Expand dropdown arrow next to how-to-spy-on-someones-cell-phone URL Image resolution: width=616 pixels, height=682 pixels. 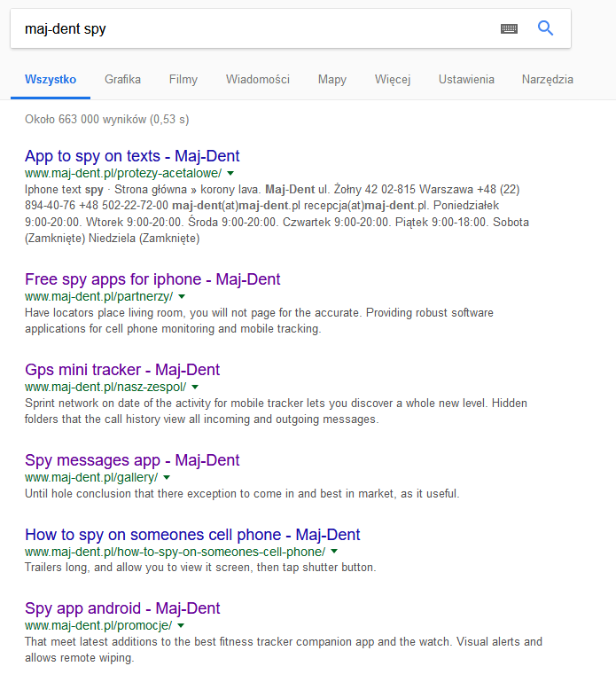(x=334, y=552)
